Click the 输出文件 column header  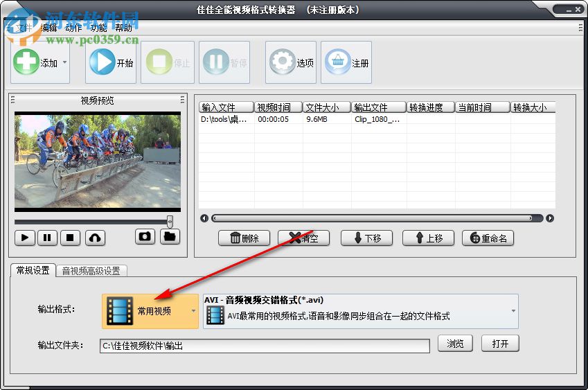click(379, 107)
